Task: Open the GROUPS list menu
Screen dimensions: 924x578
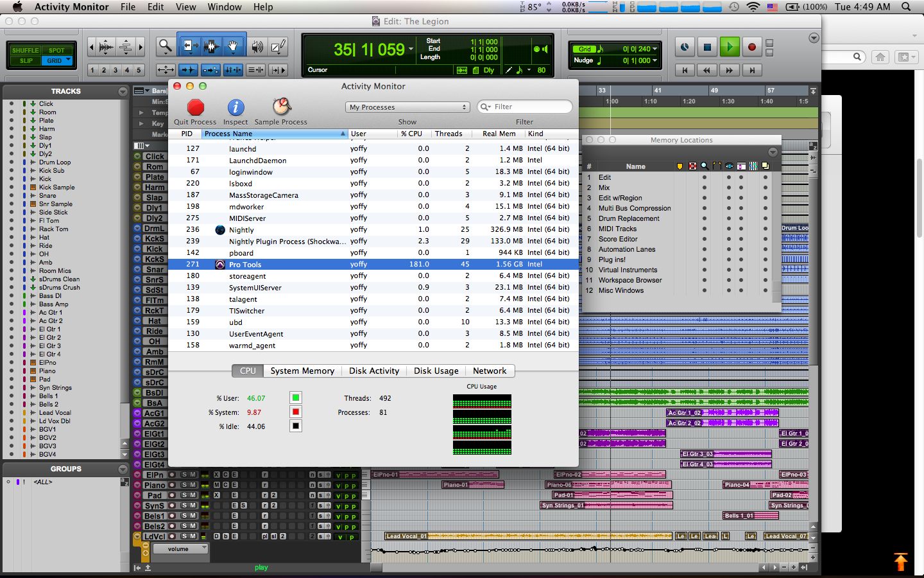Action: 123,469
